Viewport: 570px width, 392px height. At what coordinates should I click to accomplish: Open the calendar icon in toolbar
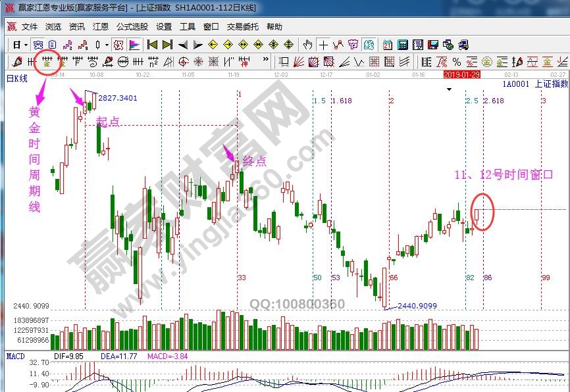[387, 45]
